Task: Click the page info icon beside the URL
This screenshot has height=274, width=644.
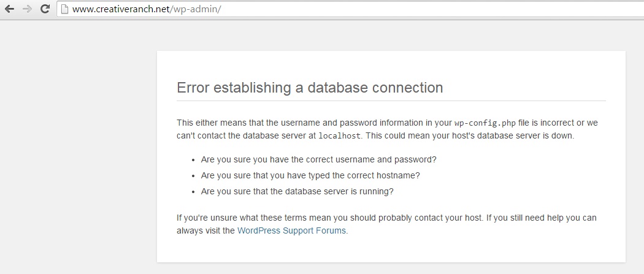Action: pyautogui.click(x=64, y=9)
